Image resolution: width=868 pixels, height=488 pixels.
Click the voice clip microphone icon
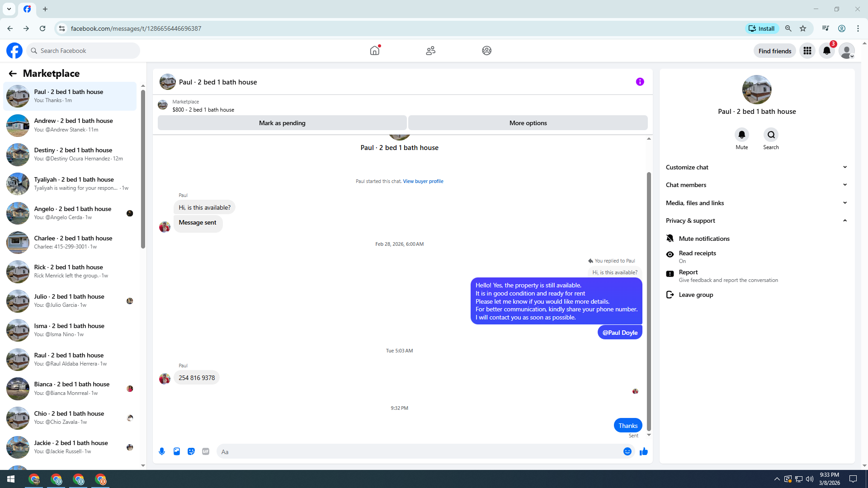pos(162,451)
